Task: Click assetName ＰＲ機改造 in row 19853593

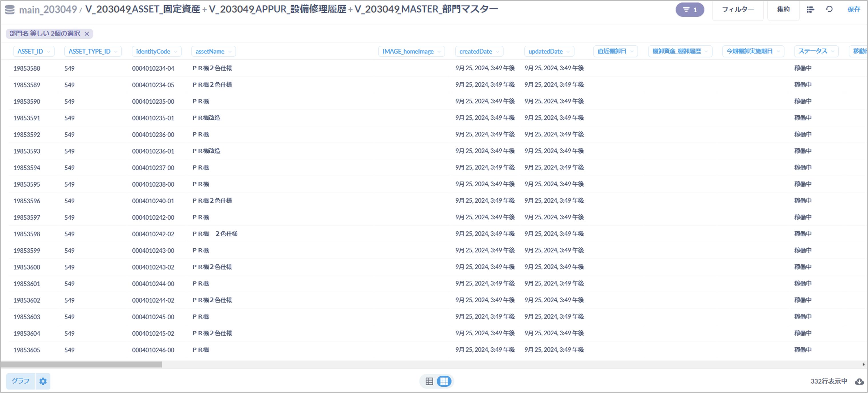Action: [x=206, y=151]
